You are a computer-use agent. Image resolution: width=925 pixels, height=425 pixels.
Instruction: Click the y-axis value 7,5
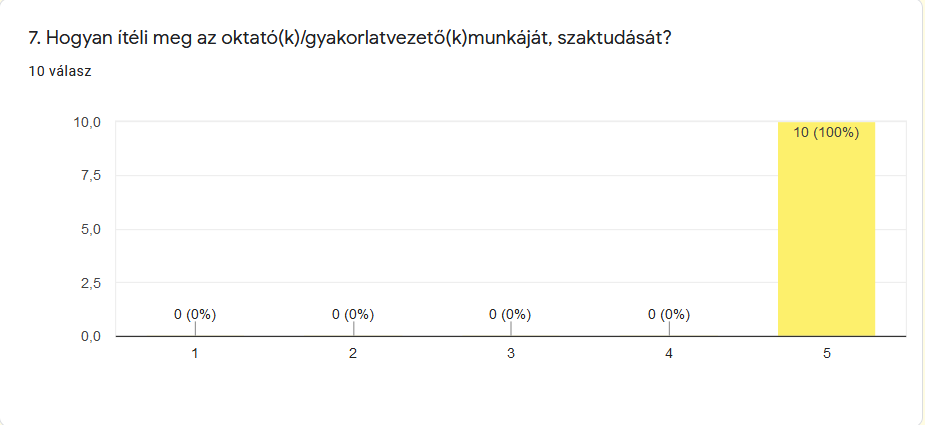coord(90,176)
